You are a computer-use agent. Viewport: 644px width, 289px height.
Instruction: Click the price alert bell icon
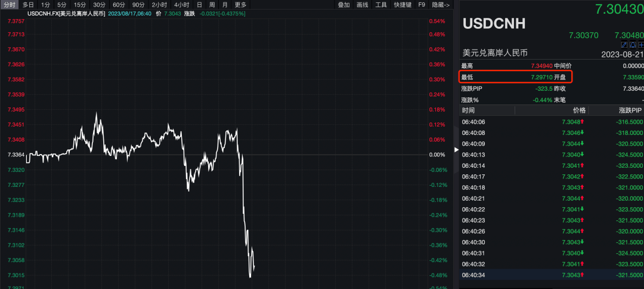pos(632,44)
